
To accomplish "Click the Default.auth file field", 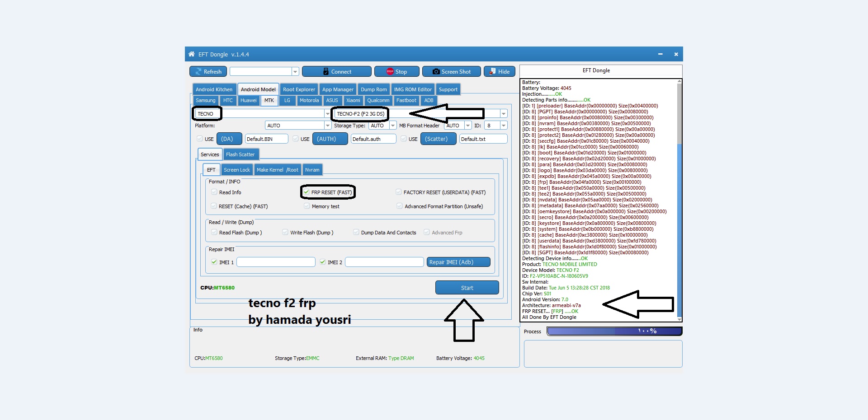I will tap(373, 139).
